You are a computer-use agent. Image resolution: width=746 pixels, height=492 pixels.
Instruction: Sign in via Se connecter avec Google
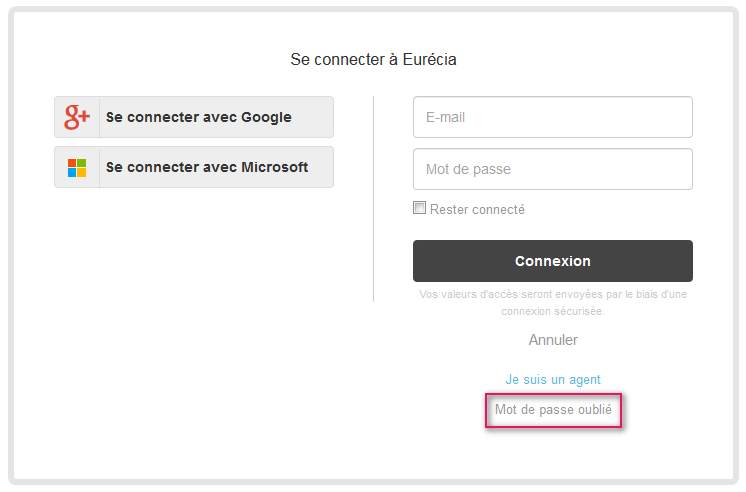(x=194, y=117)
